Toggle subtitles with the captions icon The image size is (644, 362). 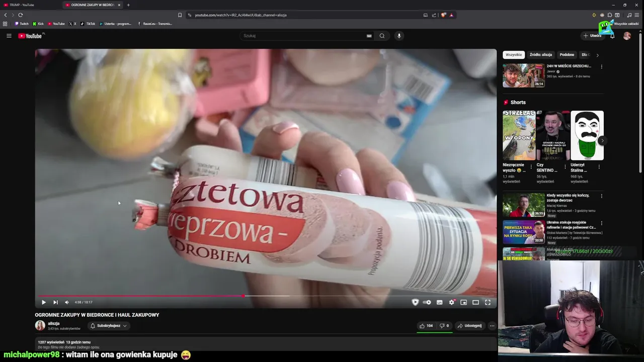pyautogui.click(x=439, y=302)
